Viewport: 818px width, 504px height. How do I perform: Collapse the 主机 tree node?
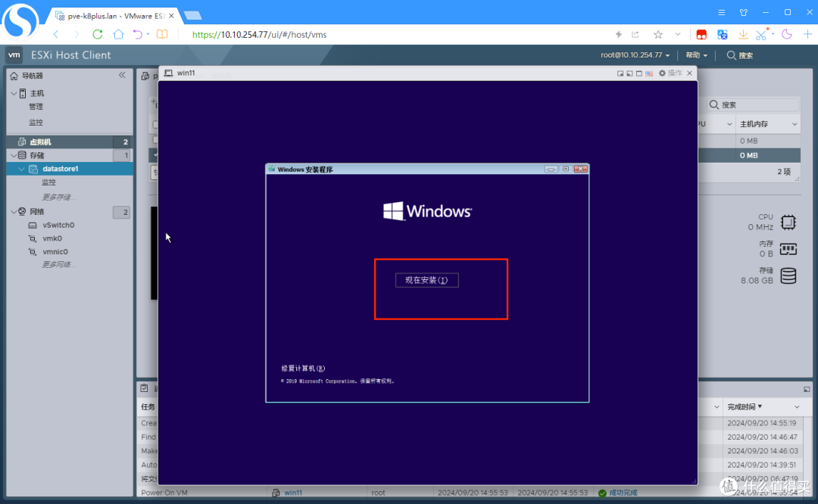pos(14,93)
